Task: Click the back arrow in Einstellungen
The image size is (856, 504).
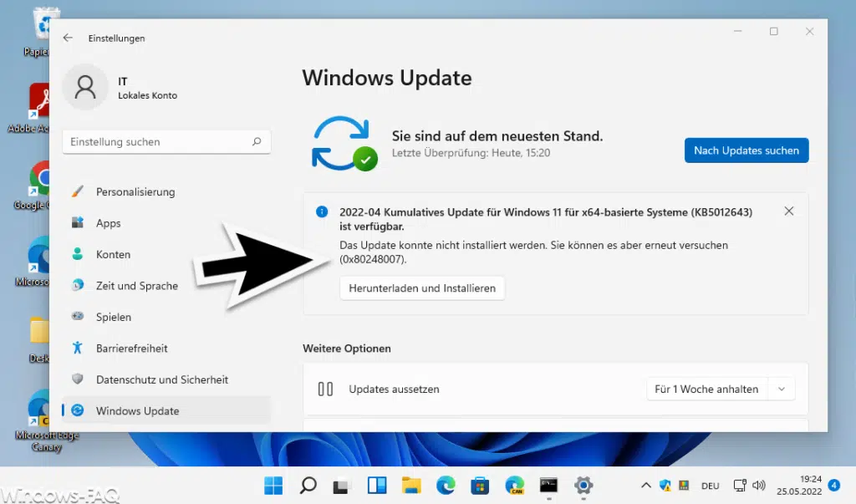Action: tap(68, 38)
